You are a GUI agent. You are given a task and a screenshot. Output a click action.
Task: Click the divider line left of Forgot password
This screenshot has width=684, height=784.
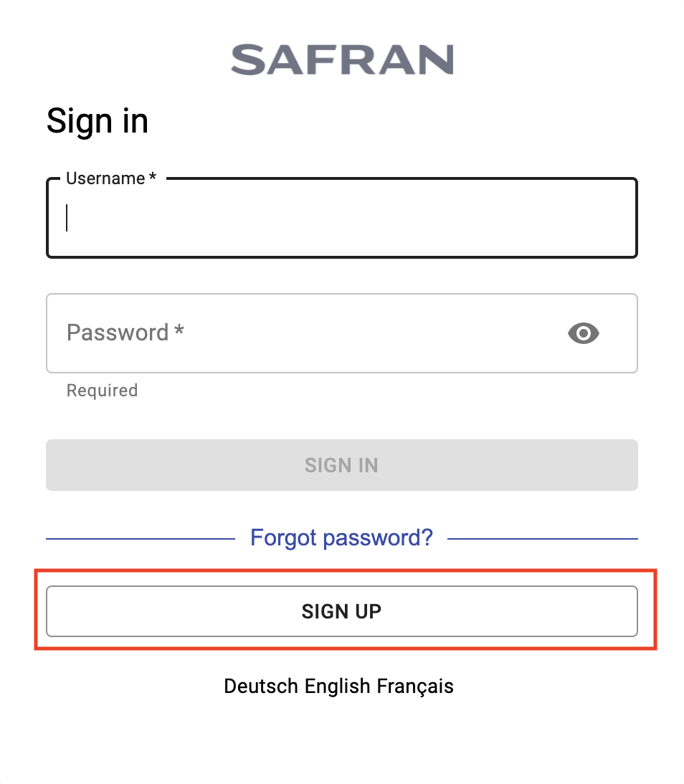pyautogui.click(x=140, y=538)
